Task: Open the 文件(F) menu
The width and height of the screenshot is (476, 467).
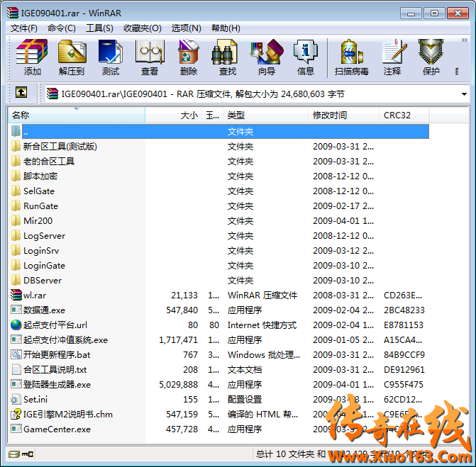Action: pyautogui.click(x=23, y=28)
